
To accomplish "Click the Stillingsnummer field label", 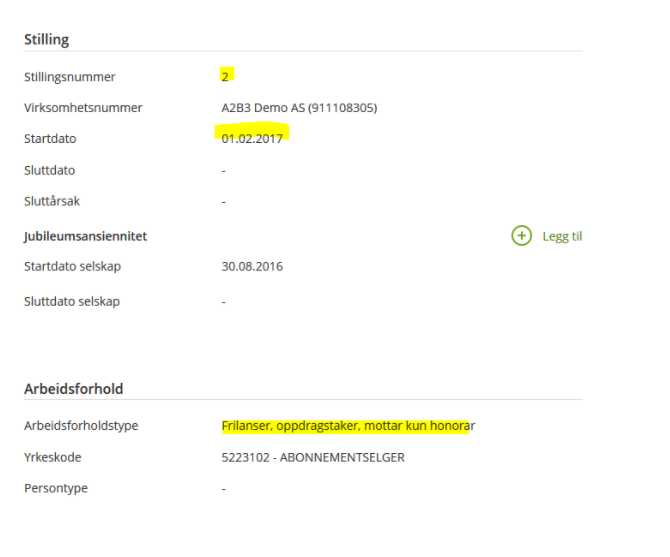I will click(69, 76).
